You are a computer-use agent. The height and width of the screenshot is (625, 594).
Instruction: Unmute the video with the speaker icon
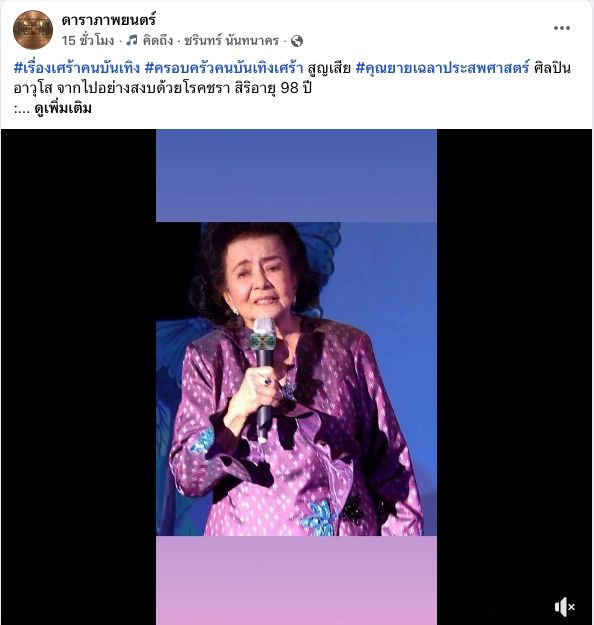564,607
